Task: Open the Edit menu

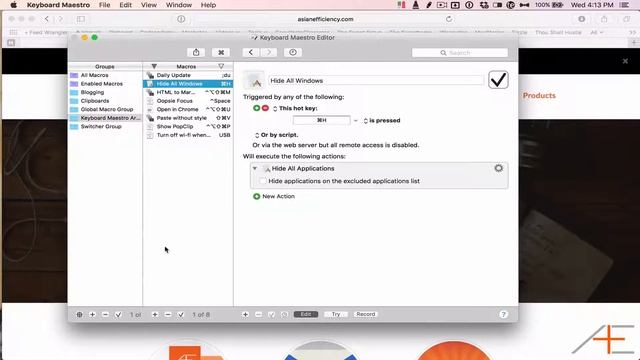Action: pyautogui.click(x=125, y=5)
